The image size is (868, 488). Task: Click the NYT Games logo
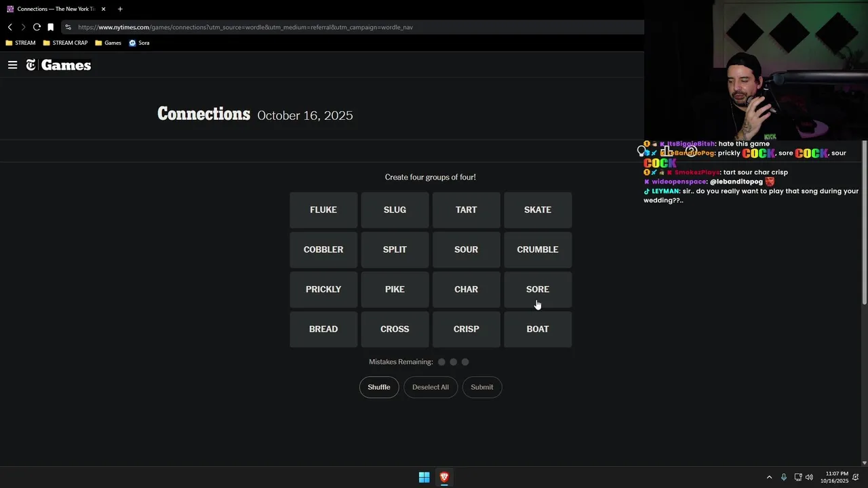click(58, 65)
